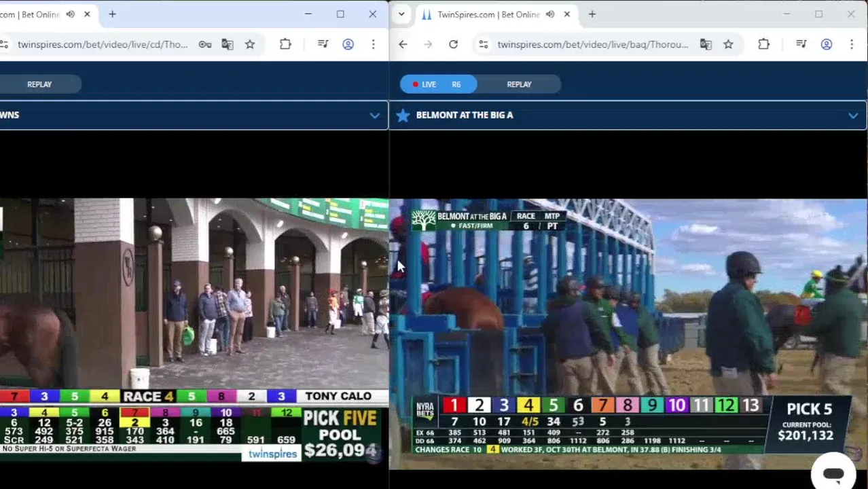Viewport: 868px width, 489px height.
Task: Minimize the left browser window
Action: coord(308,14)
